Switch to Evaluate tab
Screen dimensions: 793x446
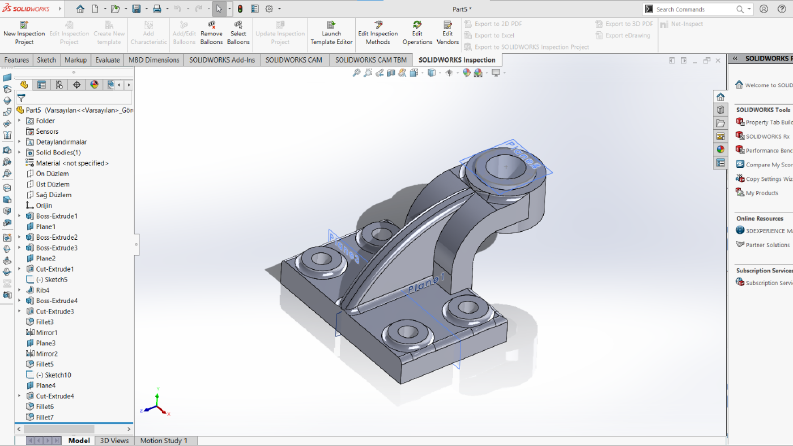point(108,60)
